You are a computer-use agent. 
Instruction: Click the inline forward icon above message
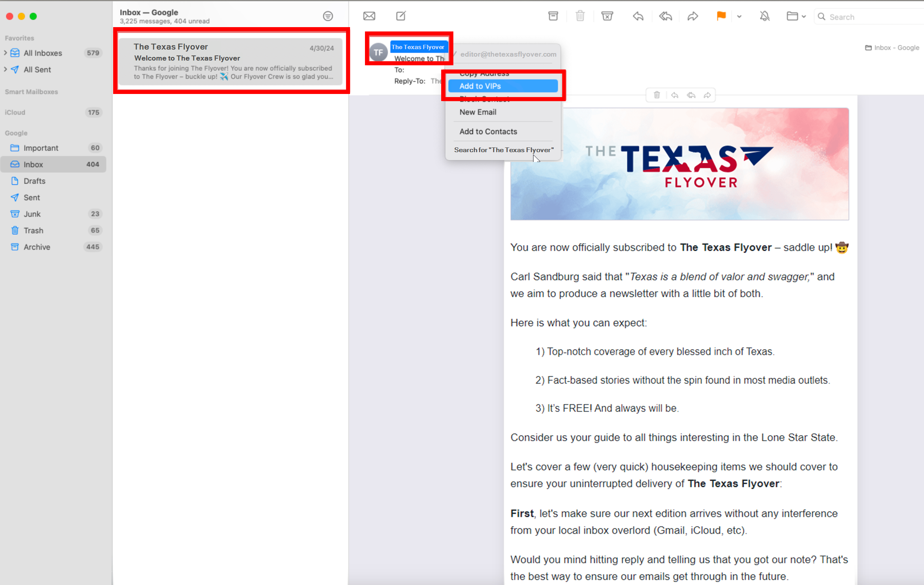coord(707,95)
